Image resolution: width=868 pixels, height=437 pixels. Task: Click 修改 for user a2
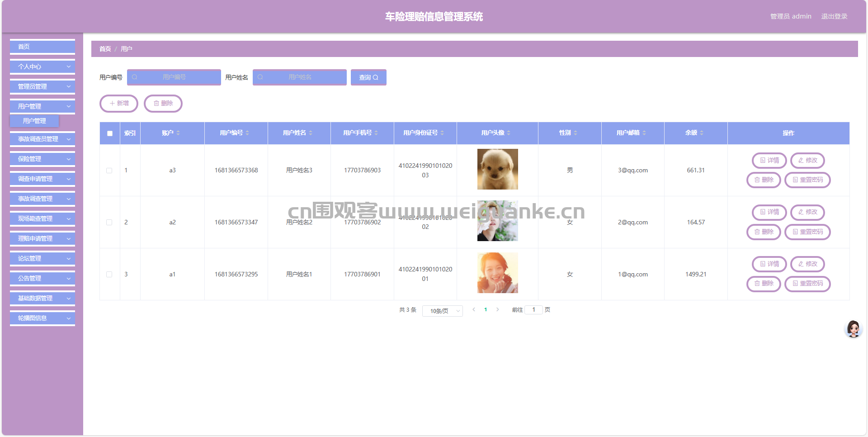tap(807, 212)
